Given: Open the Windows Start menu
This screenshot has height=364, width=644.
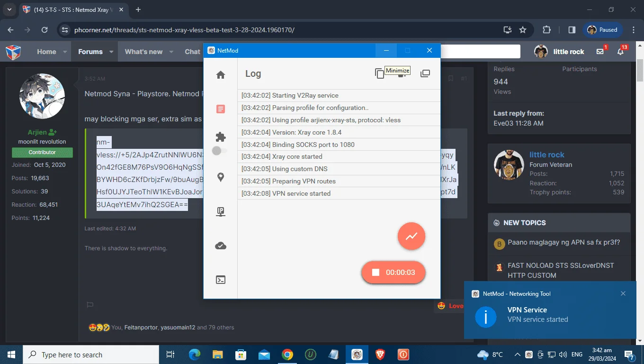Looking at the screenshot, I should pyautogui.click(x=11, y=355).
